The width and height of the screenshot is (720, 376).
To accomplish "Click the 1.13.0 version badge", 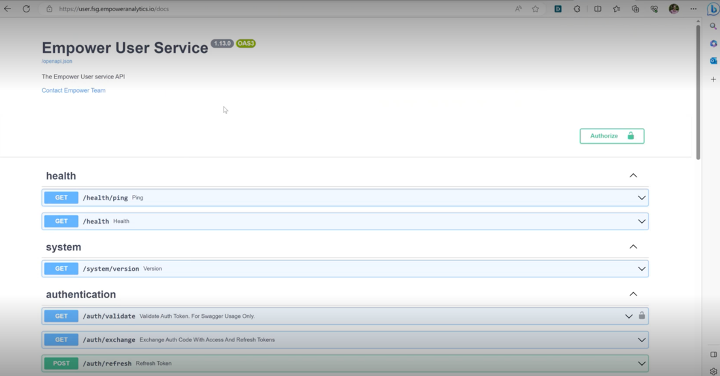I will pyautogui.click(x=222, y=44).
